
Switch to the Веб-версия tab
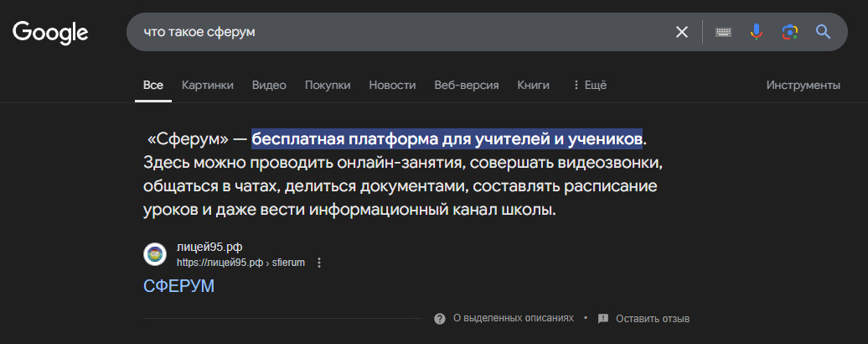[466, 85]
